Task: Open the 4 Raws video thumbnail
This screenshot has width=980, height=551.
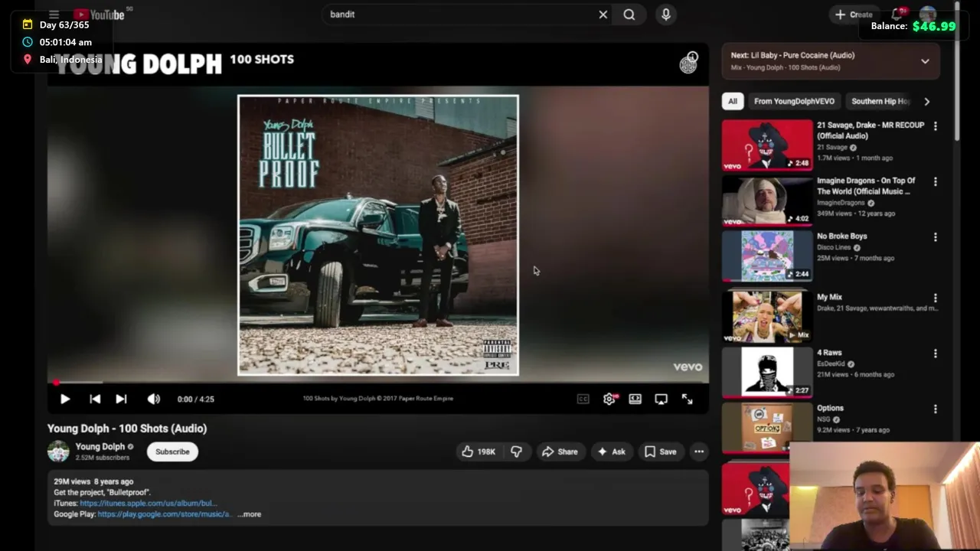Action: pyautogui.click(x=767, y=373)
